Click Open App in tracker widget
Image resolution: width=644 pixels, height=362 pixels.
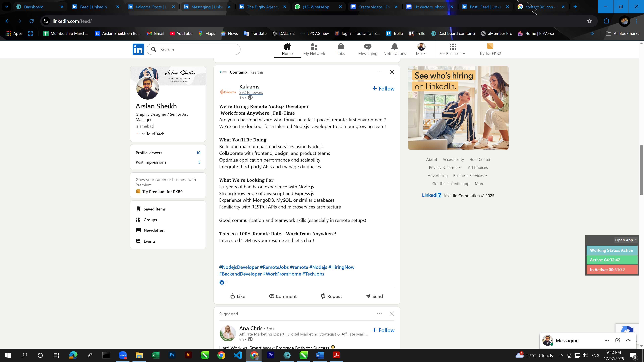point(626,240)
